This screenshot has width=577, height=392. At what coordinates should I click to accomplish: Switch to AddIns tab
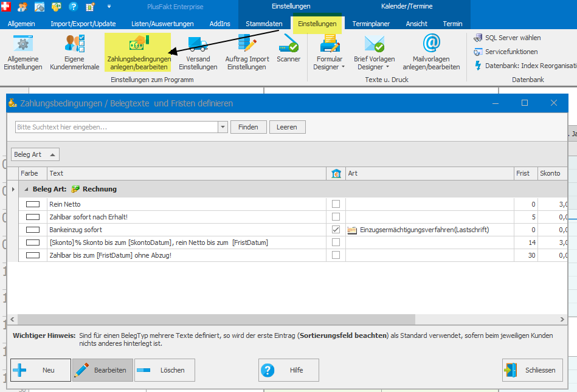tap(219, 24)
